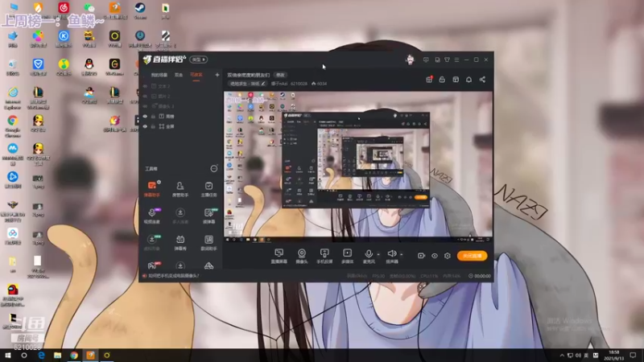The width and height of the screenshot is (644, 362).
Task: Open the virtual avatar tool with NEW badge
Action: tap(152, 243)
